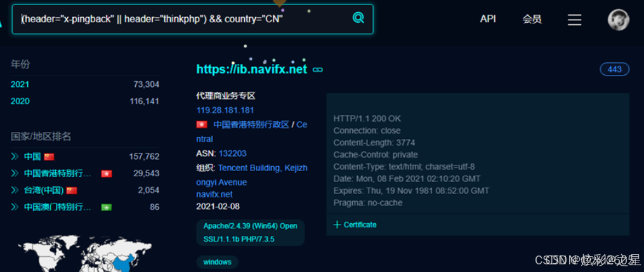Click the Hong Kong flag next to 中国香港特别行政区
Screen dimensions: 644x272
pos(202,125)
